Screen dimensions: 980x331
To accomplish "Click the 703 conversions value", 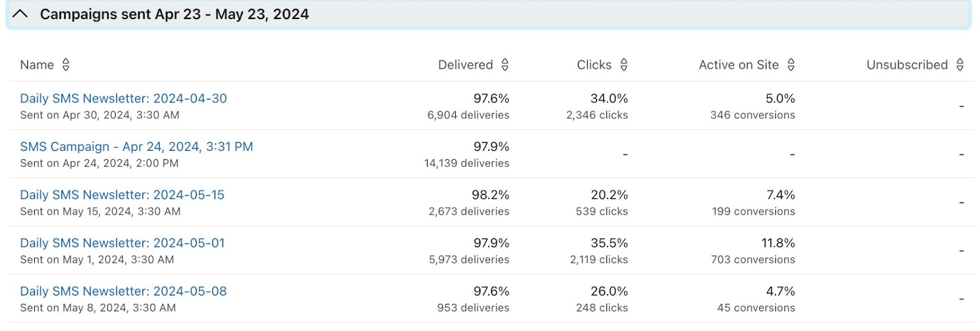I will (753, 260).
